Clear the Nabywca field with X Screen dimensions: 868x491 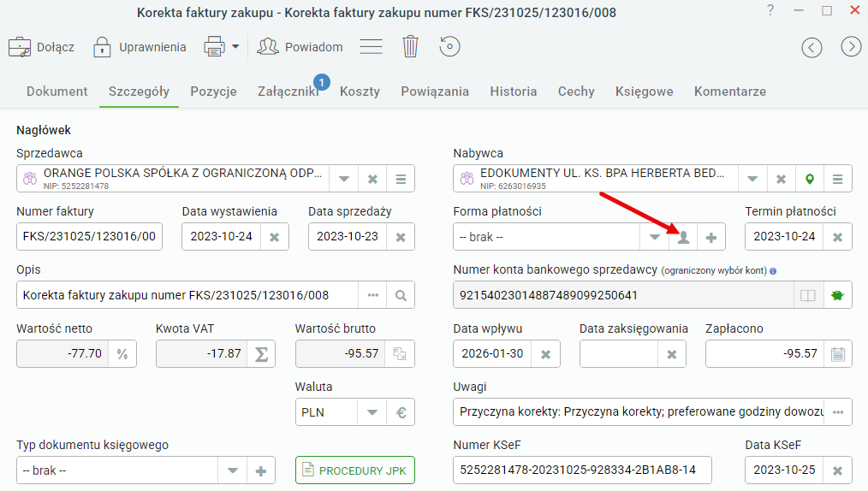point(781,179)
